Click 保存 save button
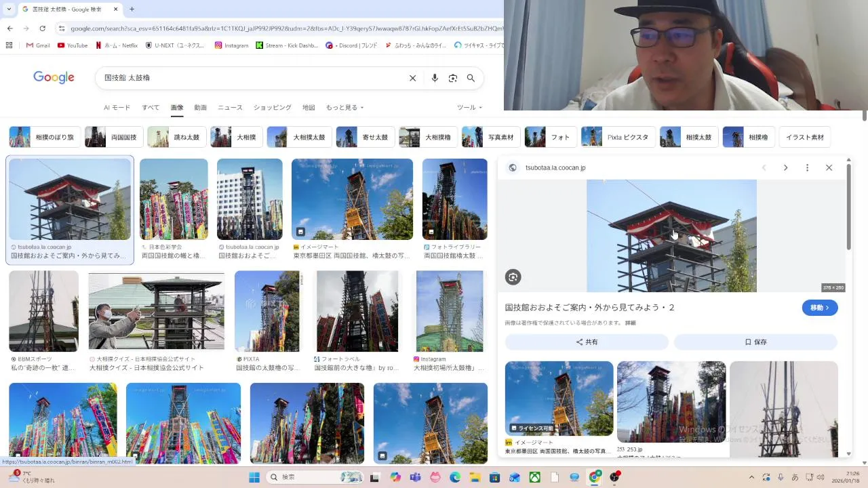Screen dimensions: 868x488 [x=755, y=342]
